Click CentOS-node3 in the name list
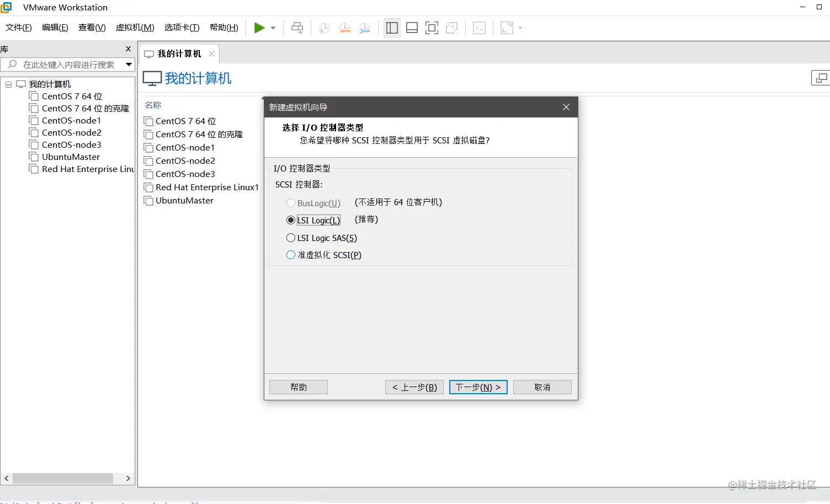830x504 pixels. (x=185, y=174)
